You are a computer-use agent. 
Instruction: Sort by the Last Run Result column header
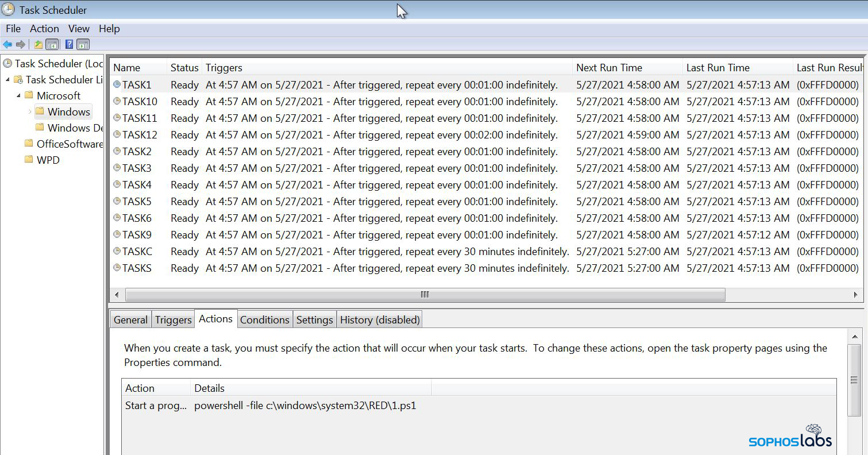point(829,68)
